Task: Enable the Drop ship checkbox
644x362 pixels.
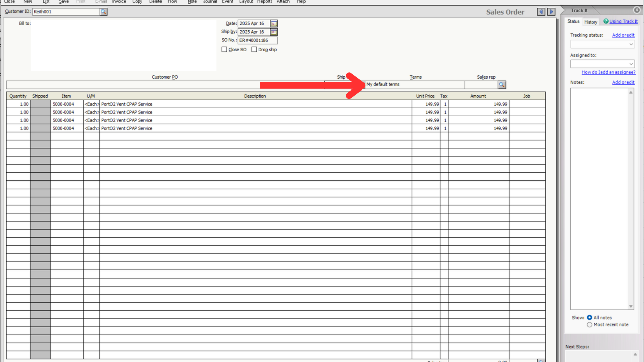Action: pyautogui.click(x=254, y=50)
